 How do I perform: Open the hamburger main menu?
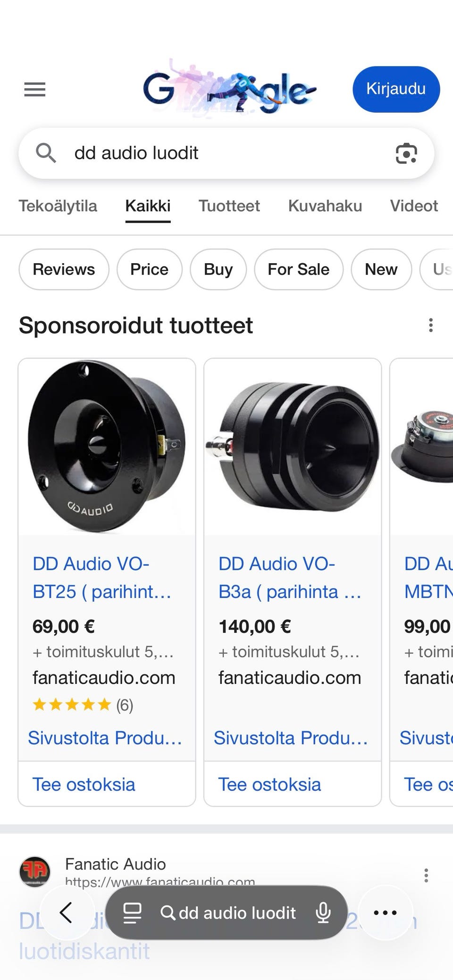[34, 89]
